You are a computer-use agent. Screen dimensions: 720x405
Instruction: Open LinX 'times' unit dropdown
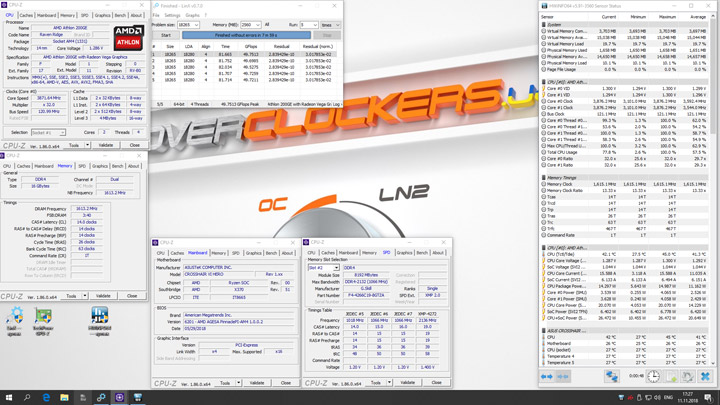click(331, 25)
